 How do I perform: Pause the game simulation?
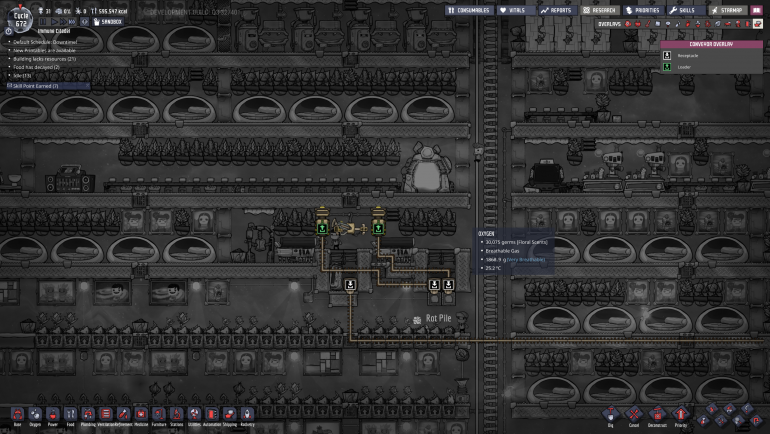(x=44, y=22)
